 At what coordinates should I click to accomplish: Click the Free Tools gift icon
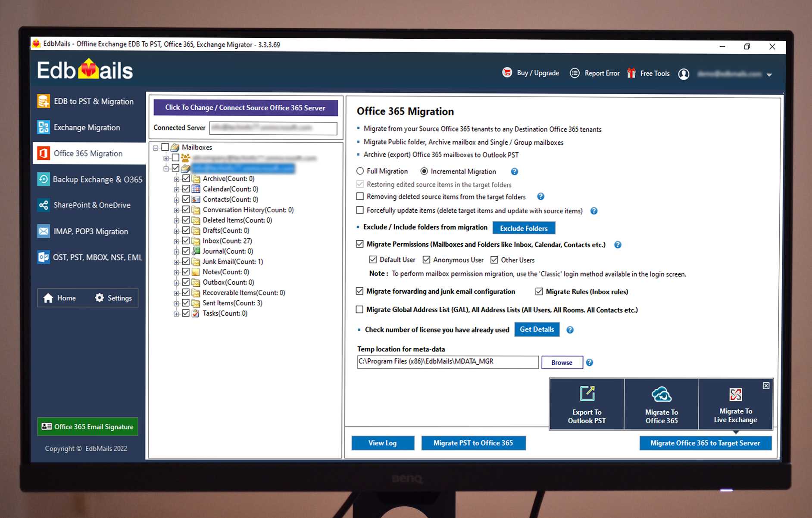[631, 73]
